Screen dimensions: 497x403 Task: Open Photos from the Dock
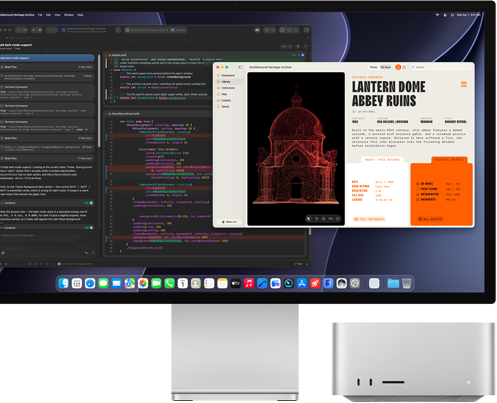tap(143, 283)
